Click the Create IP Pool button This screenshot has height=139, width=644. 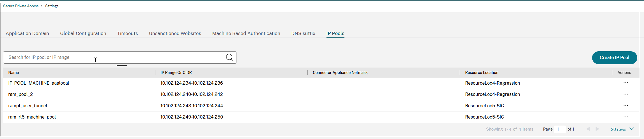click(x=614, y=57)
